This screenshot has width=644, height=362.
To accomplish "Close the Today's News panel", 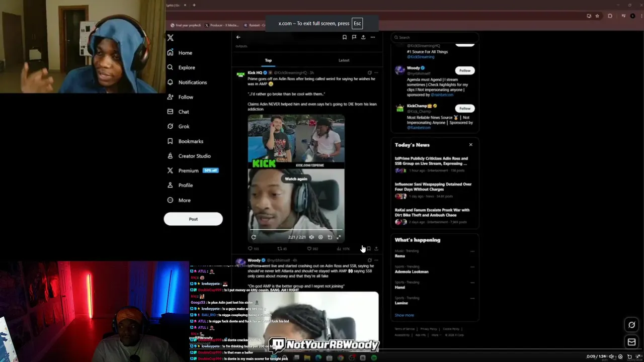I will click(x=471, y=145).
